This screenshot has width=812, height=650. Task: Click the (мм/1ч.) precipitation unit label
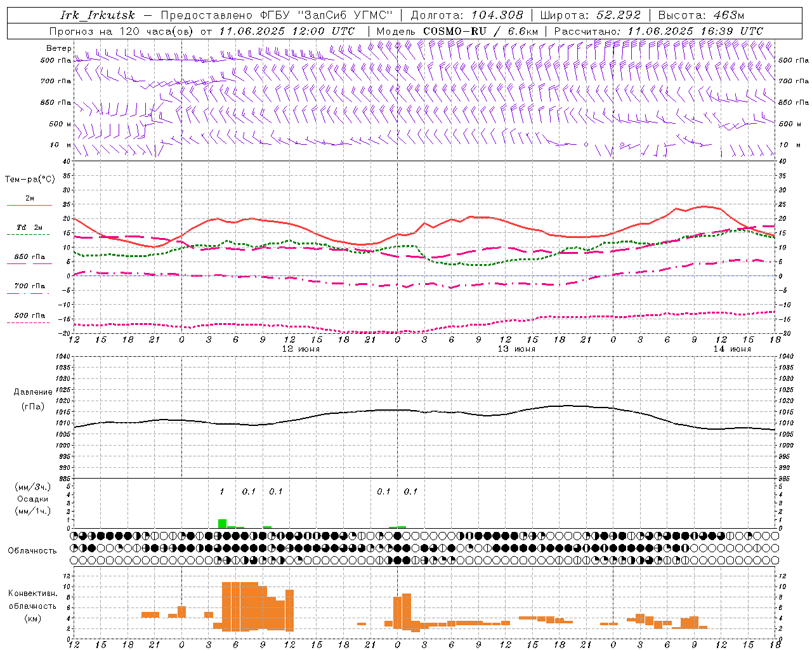pyautogui.click(x=33, y=511)
